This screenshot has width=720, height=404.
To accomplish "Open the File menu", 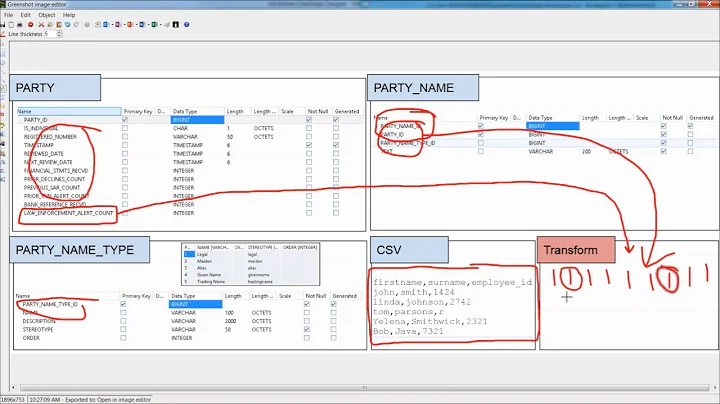I will click(9, 15).
